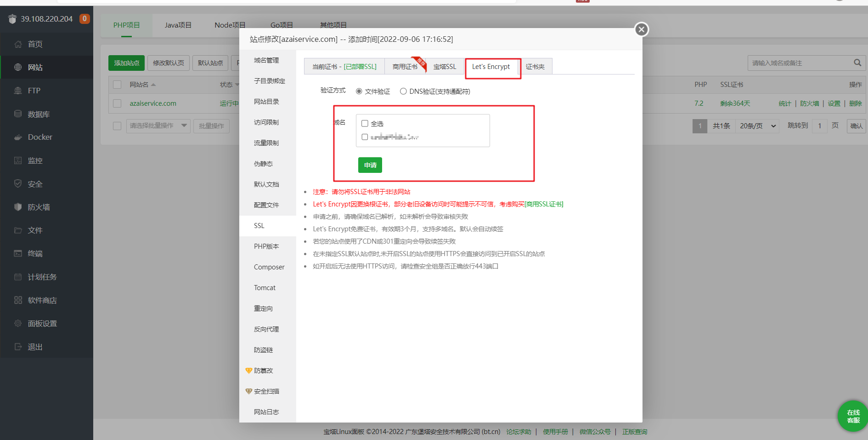Sort by 网站名 column arrow
This screenshot has width=868, height=440.
coord(153,85)
